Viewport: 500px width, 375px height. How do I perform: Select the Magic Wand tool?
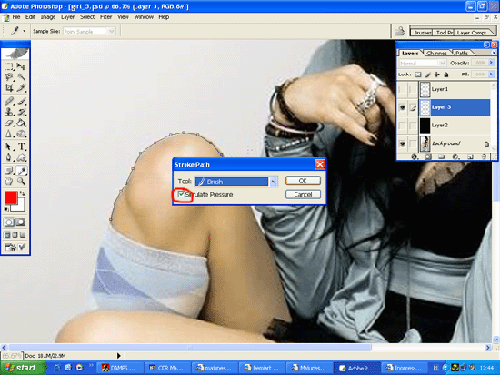[x=21, y=77]
